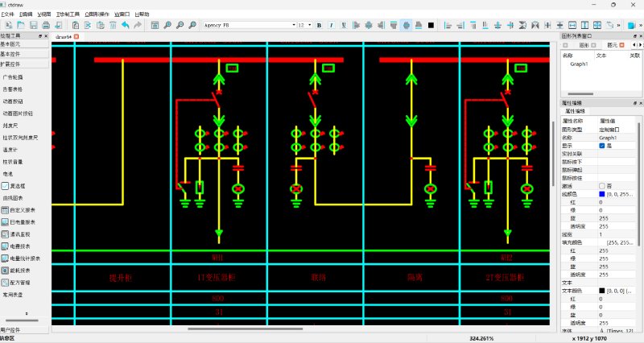
Task: Select Graph1 in the graphics list
Action: tap(580, 64)
